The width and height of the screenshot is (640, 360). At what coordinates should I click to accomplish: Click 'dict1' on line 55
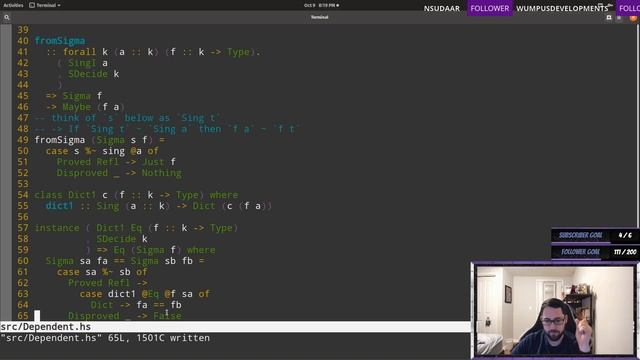60,206
